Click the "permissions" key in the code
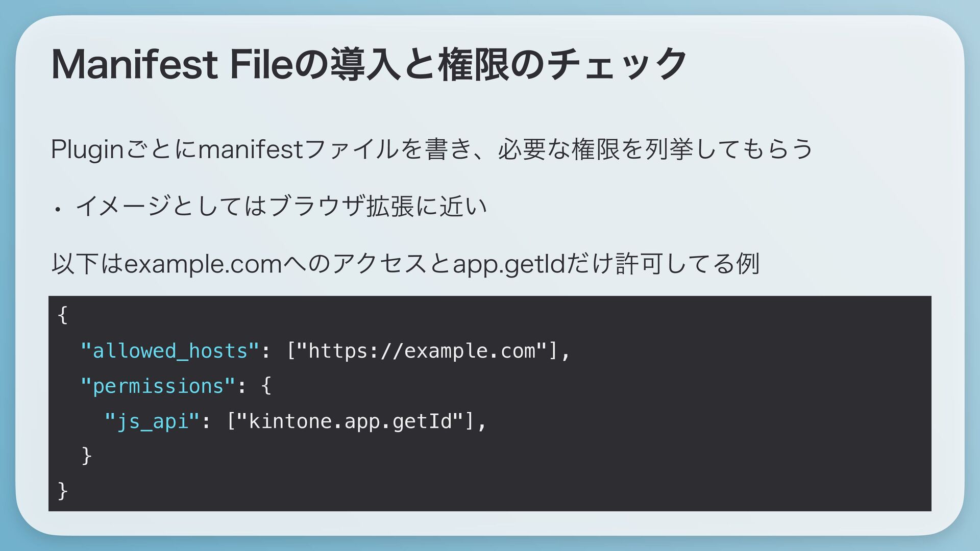 [x=158, y=386]
